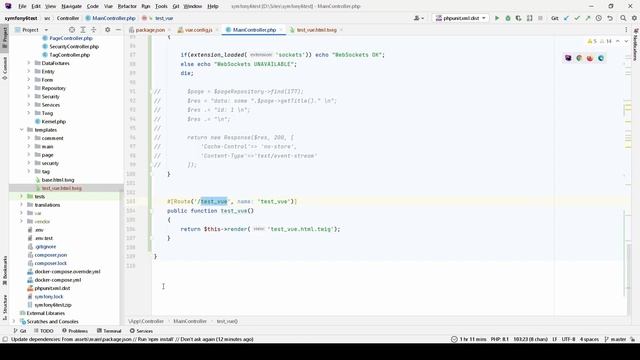The image size is (640, 360).
Task: Expand Scratches and Consoles node
Action: point(14,321)
